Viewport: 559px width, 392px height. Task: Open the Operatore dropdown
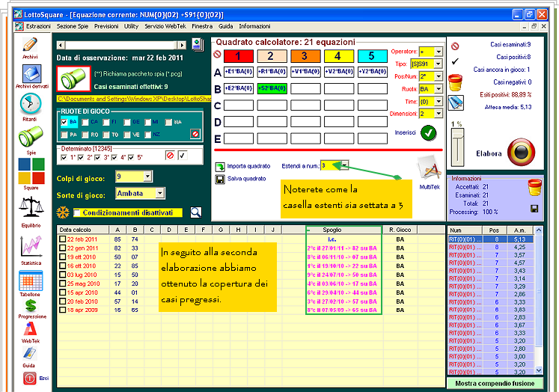click(439, 52)
